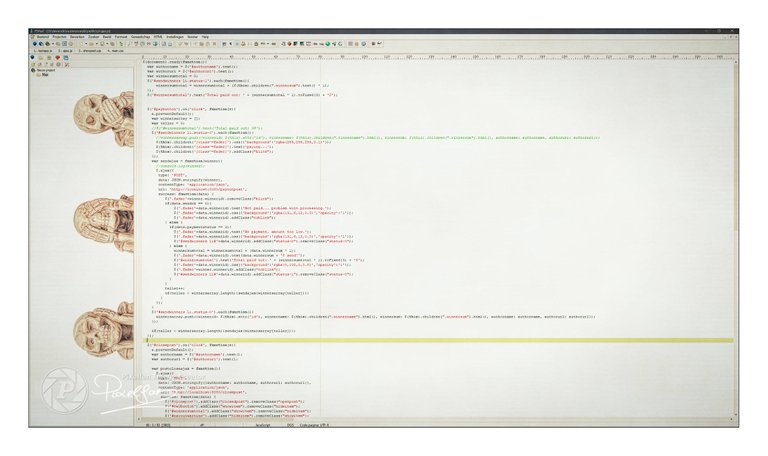Click the yellow highlighted current line

pyautogui.click(x=439, y=340)
